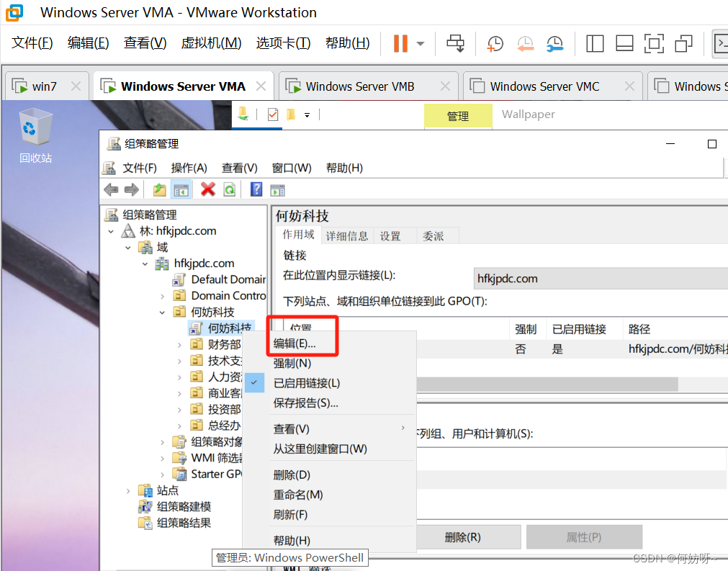The image size is (728, 571).
Task: Close the Windows Server VMB tab
Action: pyautogui.click(x=445, y=86)
